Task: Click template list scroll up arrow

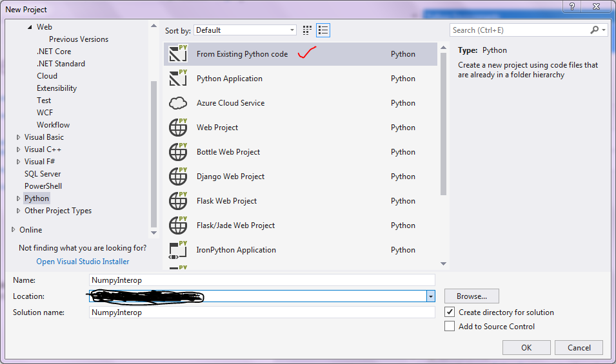Action: [x=444, y=48]
